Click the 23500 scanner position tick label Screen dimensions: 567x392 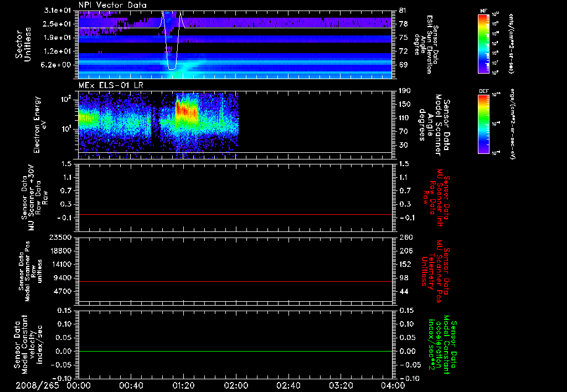point(60,237)
